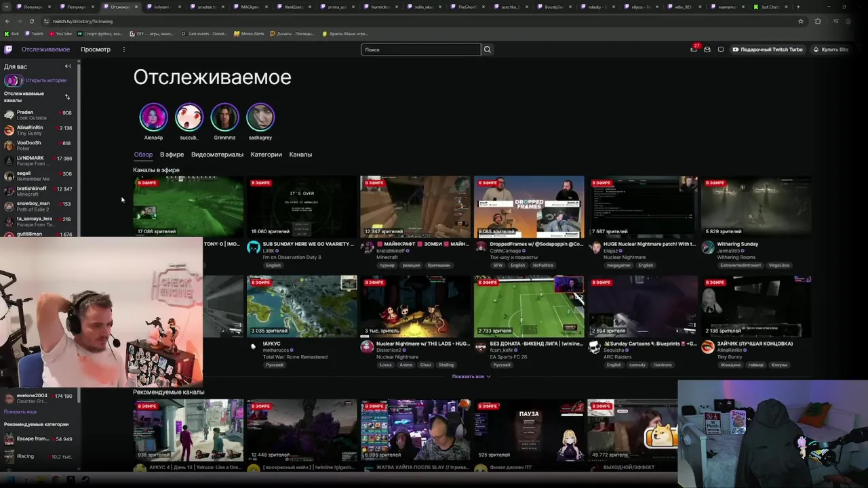Open snowboy_man channel in the sidebar
868x488 pixels.
pyautogui.click(x=38, y=206)
